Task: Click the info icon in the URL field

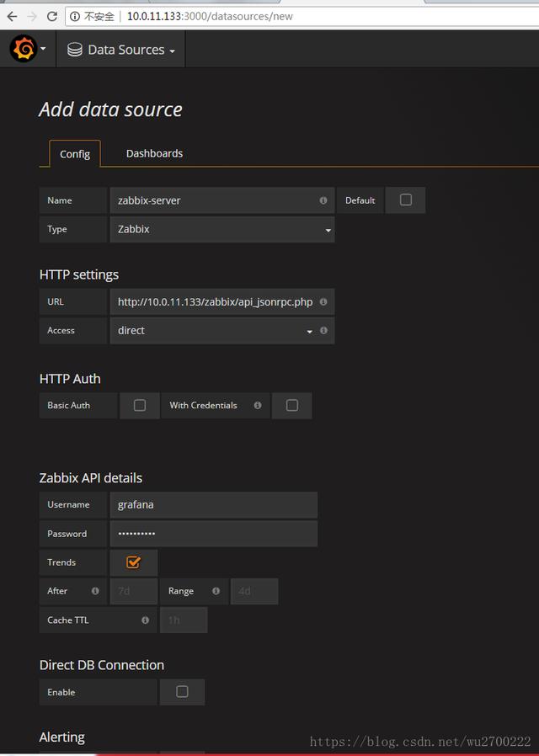Action: 323,302
